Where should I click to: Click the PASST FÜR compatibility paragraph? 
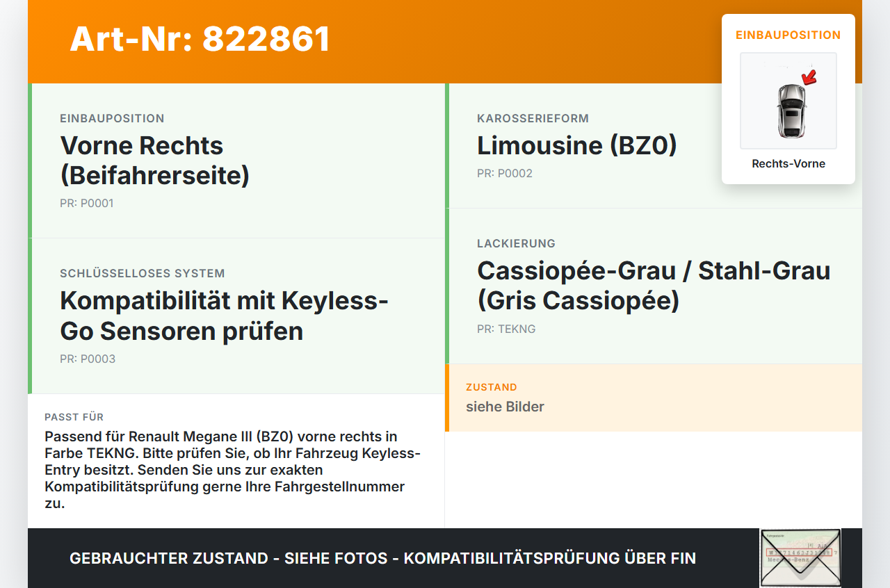tap(233, 470)
